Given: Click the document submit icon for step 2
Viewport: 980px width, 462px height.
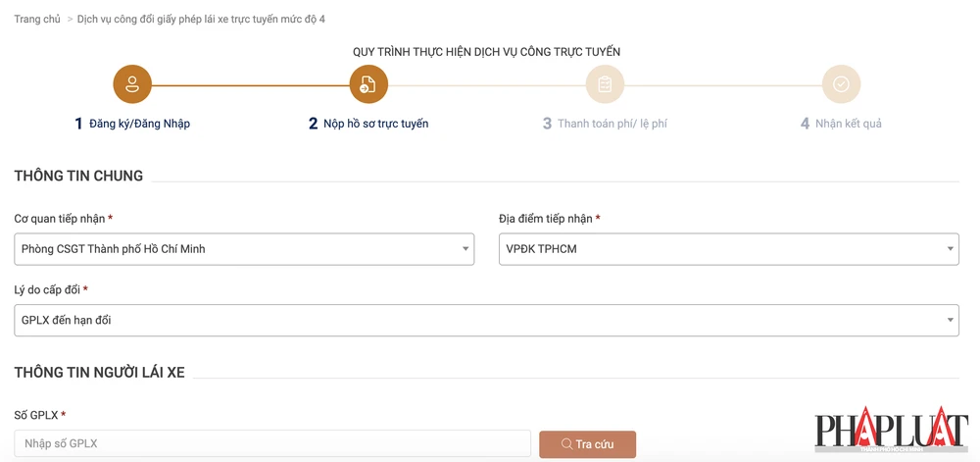Looking at the screenshot, I should 368,84.
